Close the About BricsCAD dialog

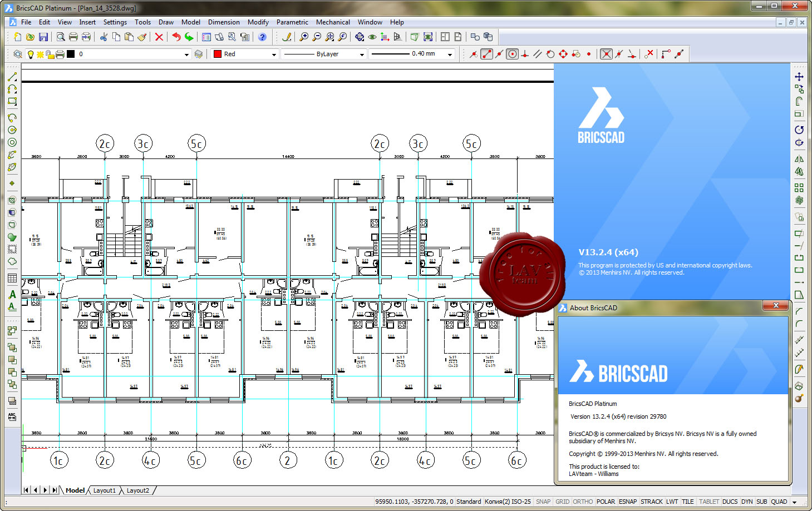(776, 305)
